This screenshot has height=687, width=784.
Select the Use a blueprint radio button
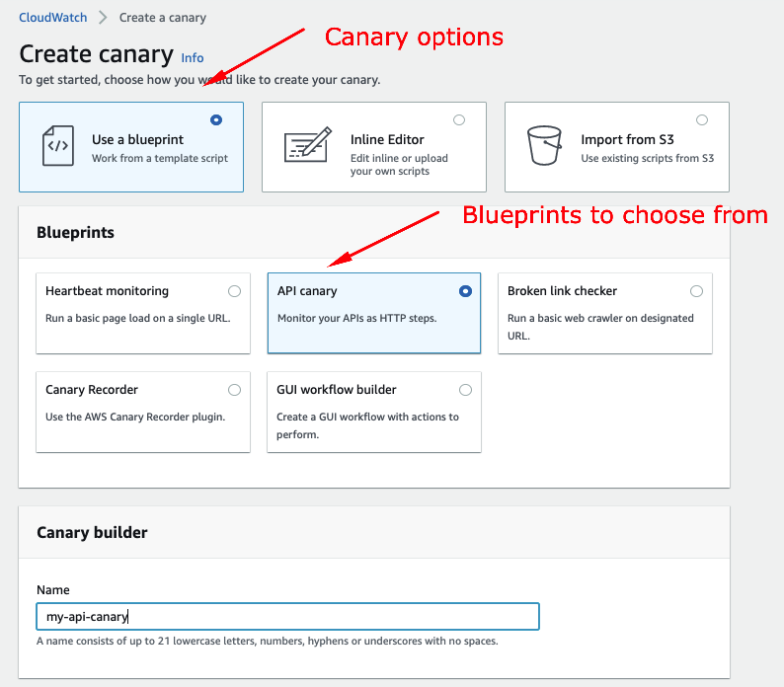[x=216, y=120]
